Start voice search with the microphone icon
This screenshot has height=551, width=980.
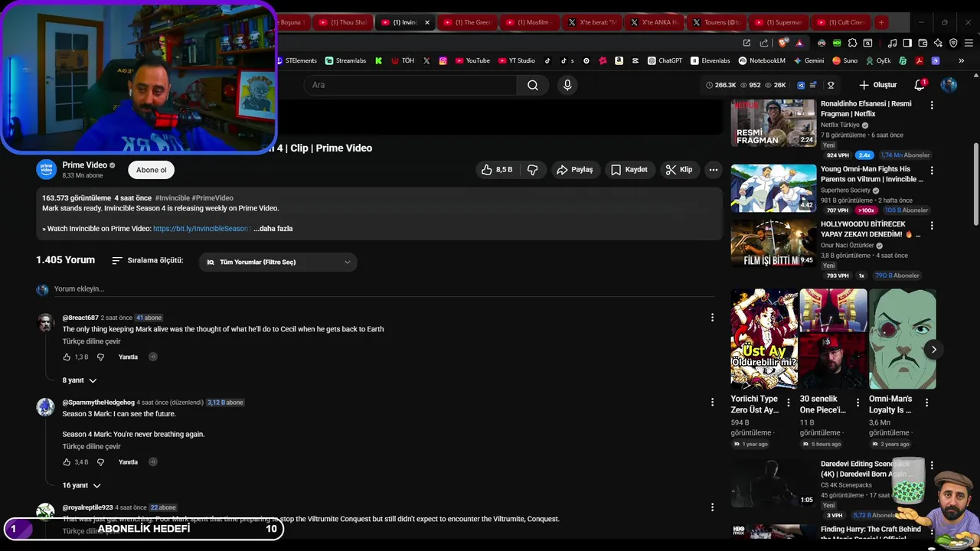pyautogui.click(x=567, y=85)
